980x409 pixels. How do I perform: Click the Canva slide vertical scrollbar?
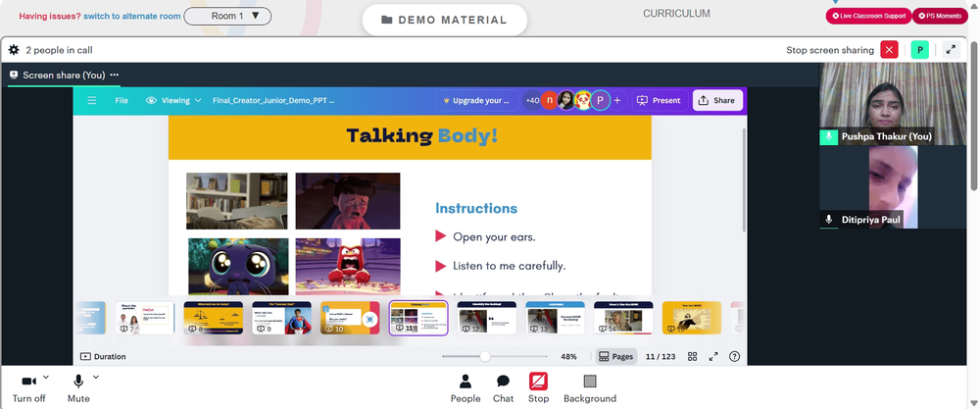pos(743,179)
